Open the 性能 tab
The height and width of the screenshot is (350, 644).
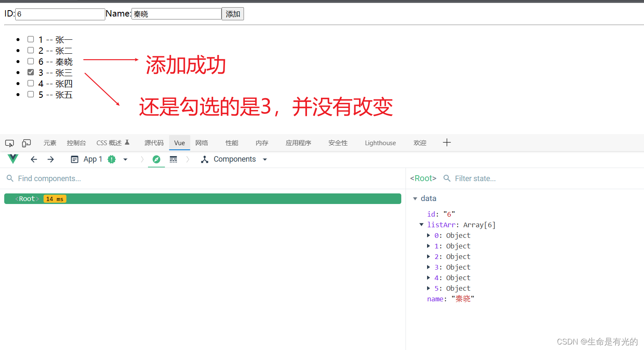pos(232,143)
